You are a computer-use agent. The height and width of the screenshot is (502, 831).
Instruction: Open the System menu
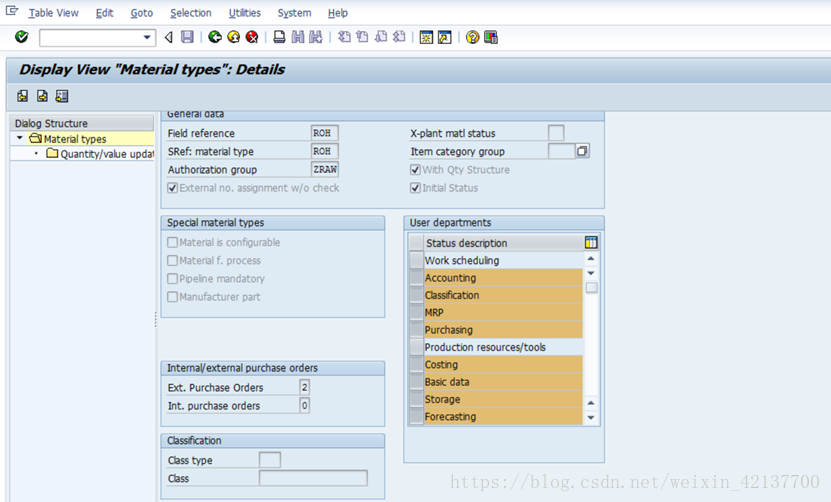pyautogui.click(x=294, y=13)
